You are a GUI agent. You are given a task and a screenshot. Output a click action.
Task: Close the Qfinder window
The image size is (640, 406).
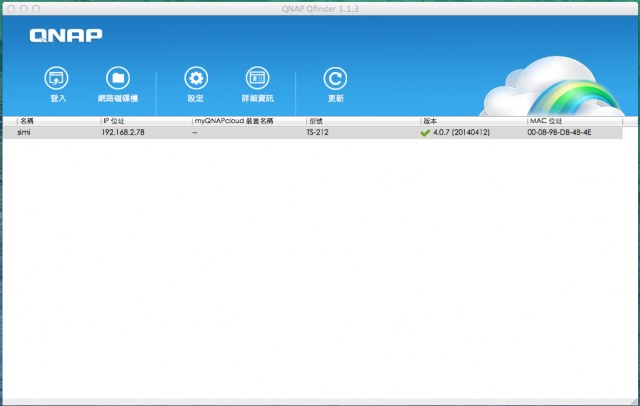(11, 9)
